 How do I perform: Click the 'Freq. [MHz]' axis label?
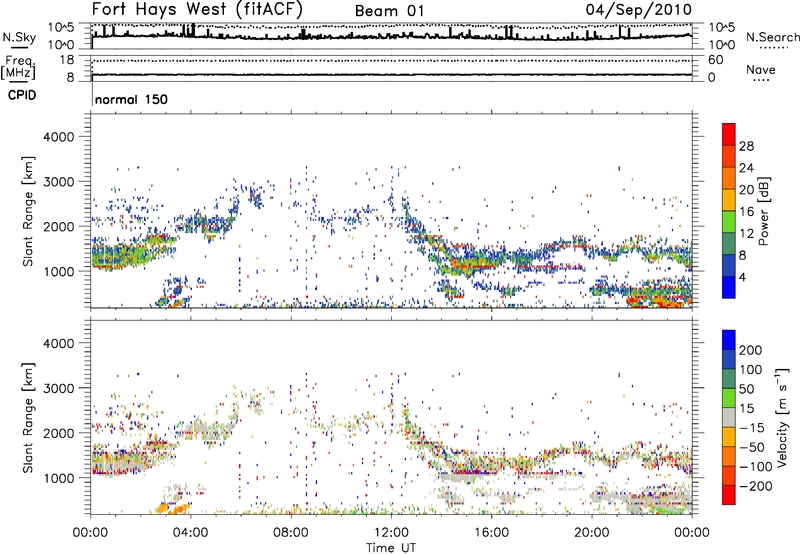pos(18,67)
